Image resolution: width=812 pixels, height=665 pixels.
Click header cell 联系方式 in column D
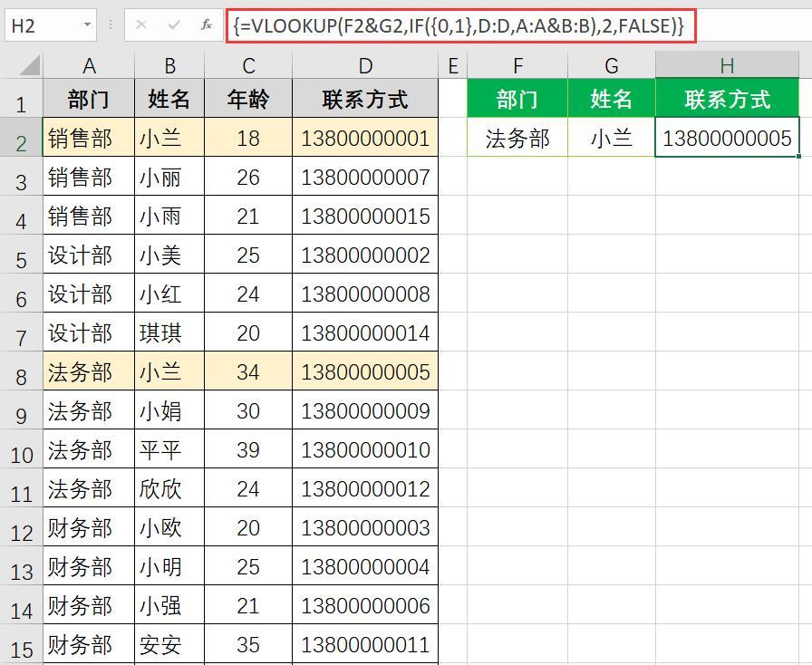click(365, 99)
